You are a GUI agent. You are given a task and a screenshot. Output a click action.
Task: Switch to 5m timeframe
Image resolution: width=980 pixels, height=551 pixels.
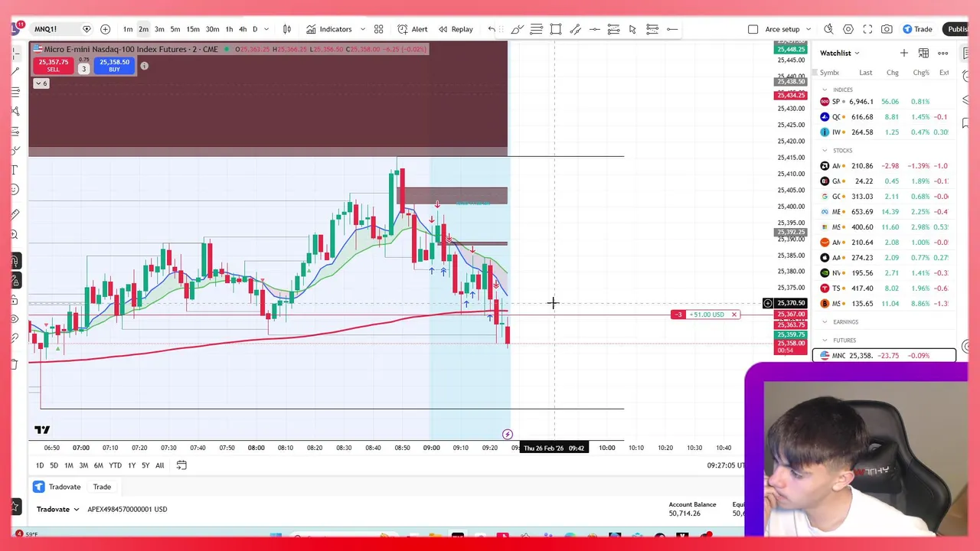point(175,29)
